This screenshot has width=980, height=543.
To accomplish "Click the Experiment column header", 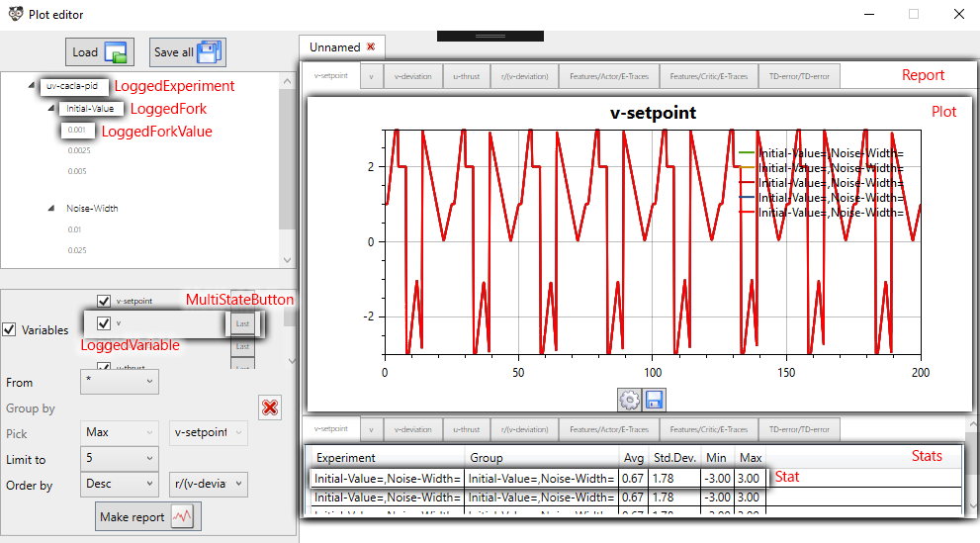I will pos(388,457).
